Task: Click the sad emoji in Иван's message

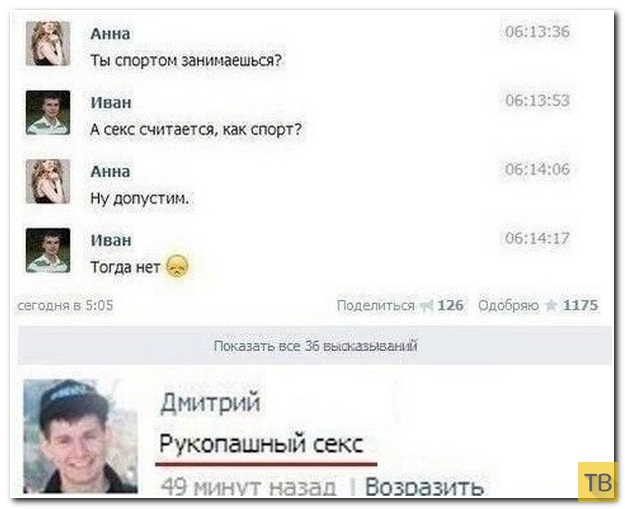Action: click(x=177, y=266)
